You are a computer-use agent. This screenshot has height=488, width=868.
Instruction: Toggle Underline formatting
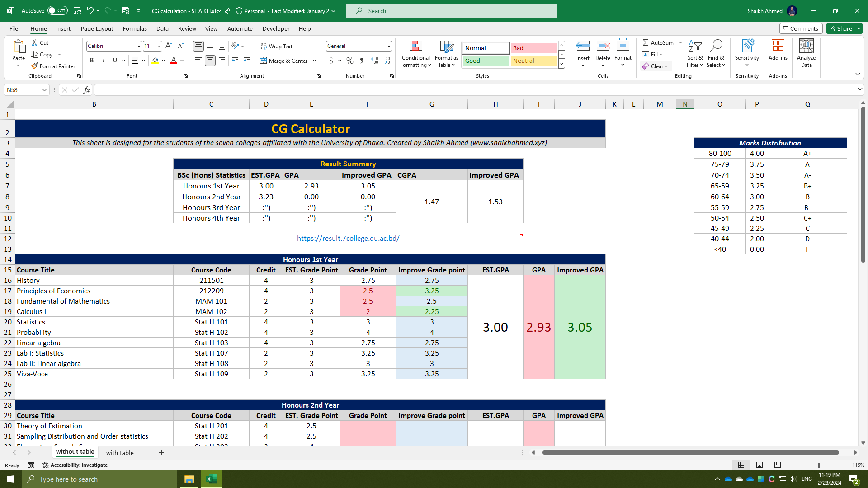115,61
